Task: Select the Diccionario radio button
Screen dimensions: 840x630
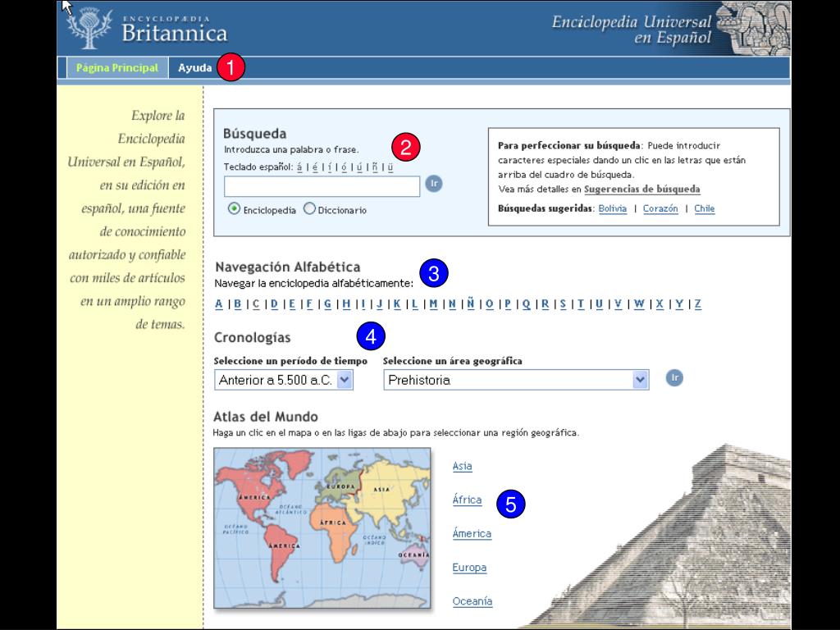Action: [x=309, y=209]
